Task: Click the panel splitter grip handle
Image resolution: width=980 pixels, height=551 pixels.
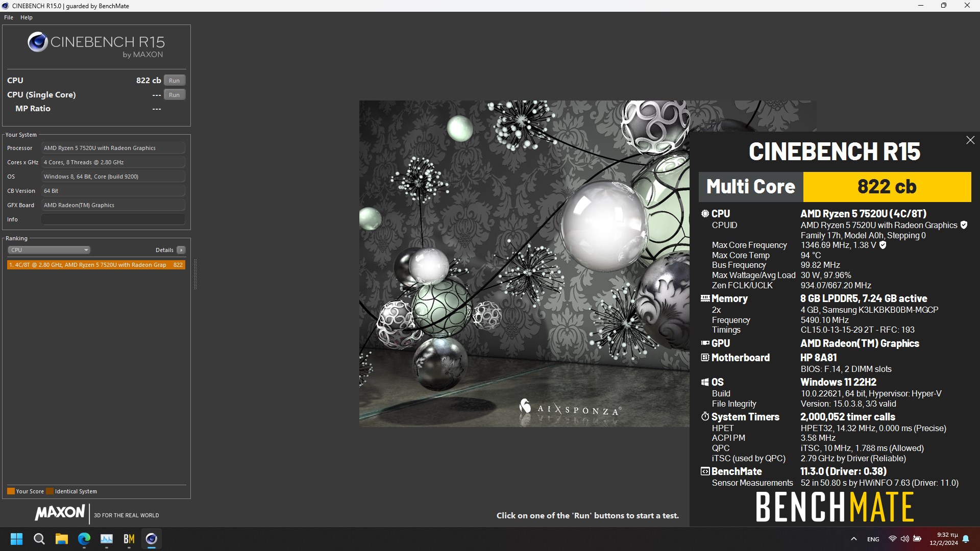Action: click(x=195, y=274)
